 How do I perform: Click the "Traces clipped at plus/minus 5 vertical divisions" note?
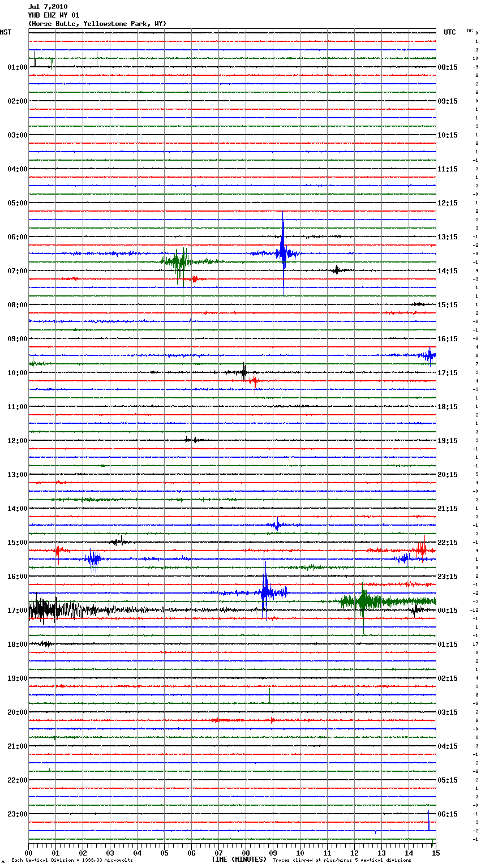pyautogui.click(x=342, y=860)
